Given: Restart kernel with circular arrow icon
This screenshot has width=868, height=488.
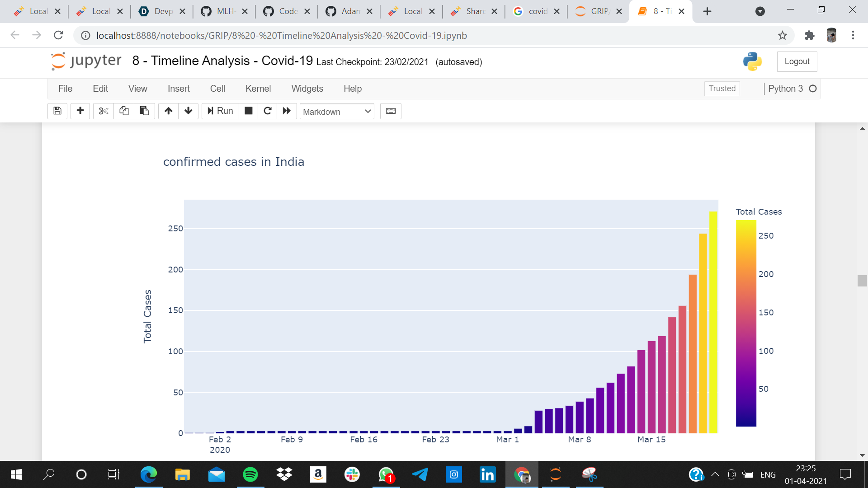Looking at the screenshot, I should (268, 111).
